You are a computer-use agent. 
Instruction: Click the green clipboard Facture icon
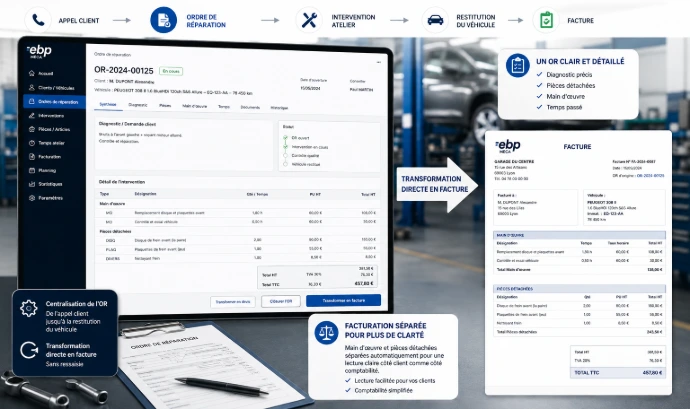(x=546, y=20)
